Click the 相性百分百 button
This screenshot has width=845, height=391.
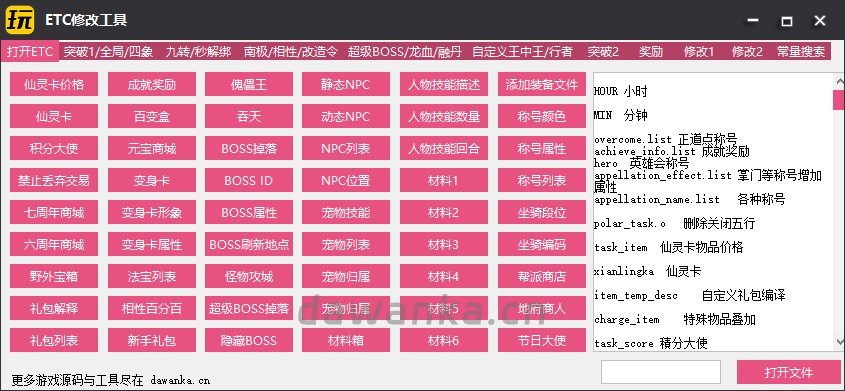tap(152, 308)
